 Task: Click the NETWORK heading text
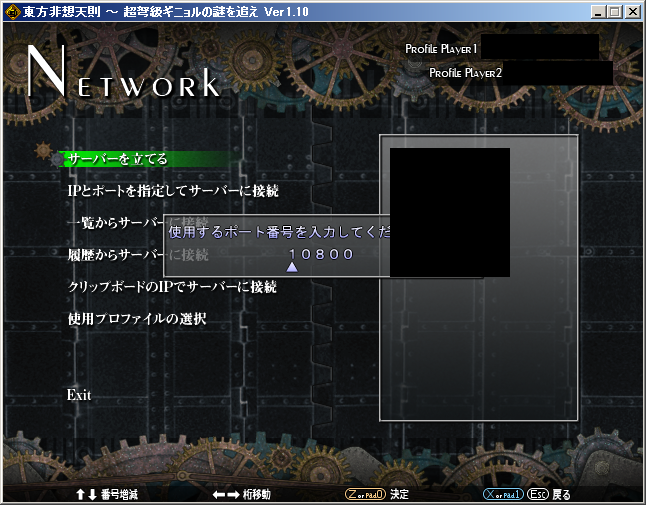coord(124,72)
